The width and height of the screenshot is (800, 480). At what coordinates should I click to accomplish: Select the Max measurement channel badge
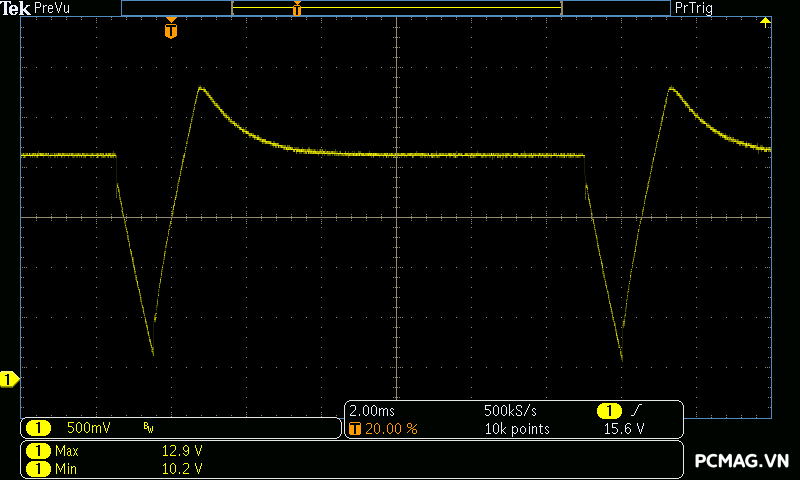click(x=37, y=451)
